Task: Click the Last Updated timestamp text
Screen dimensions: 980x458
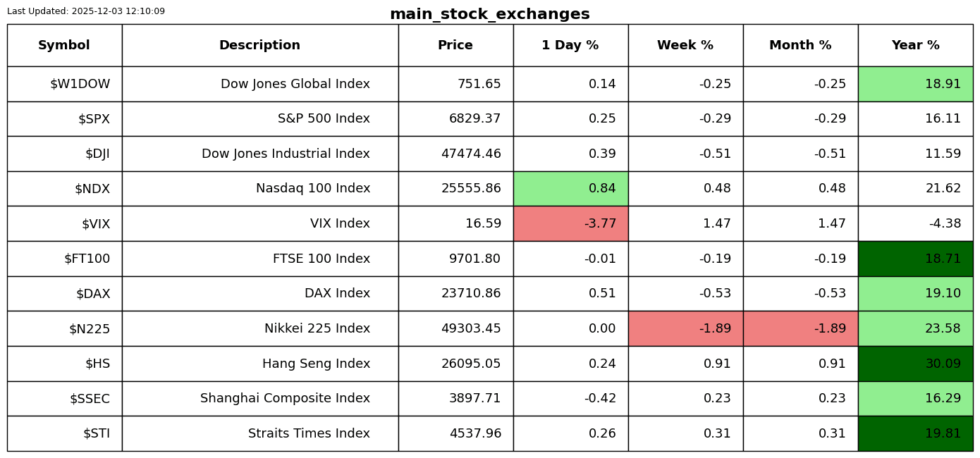Action: [86, 11]
